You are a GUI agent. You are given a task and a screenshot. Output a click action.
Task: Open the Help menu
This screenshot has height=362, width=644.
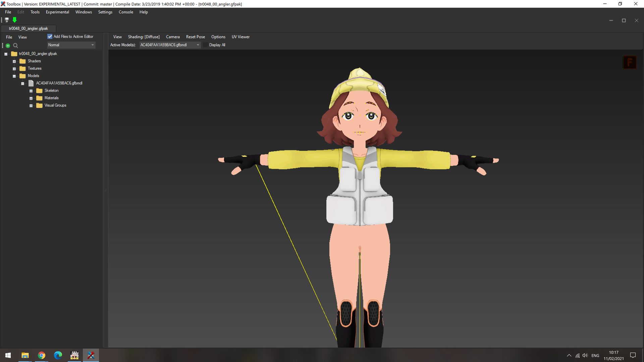(x=144, y=12)
